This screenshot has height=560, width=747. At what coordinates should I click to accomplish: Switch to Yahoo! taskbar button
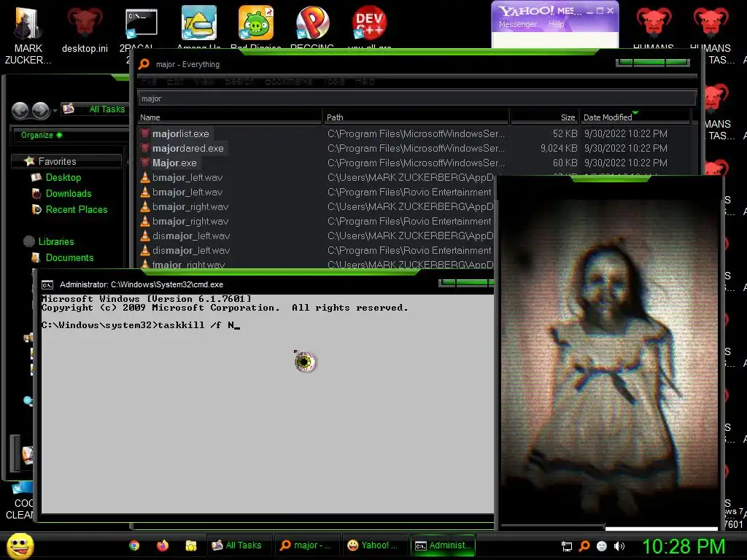pos(374,545)
